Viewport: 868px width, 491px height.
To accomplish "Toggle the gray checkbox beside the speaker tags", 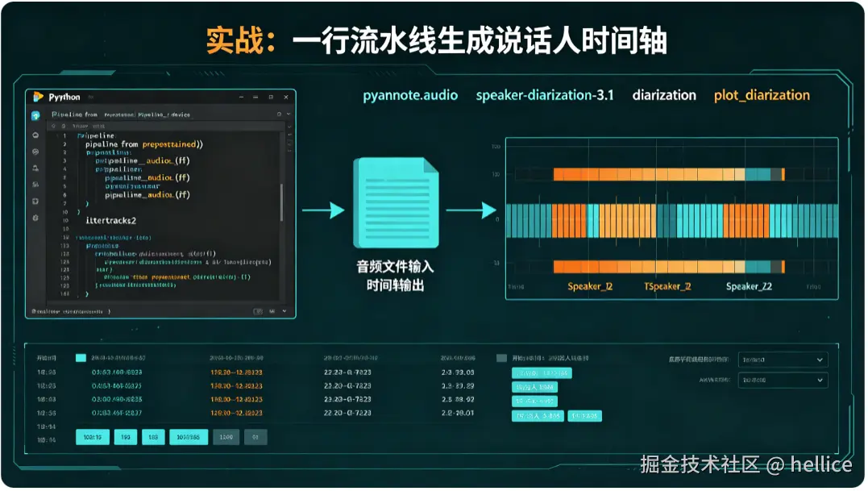I will coord(501,358).
